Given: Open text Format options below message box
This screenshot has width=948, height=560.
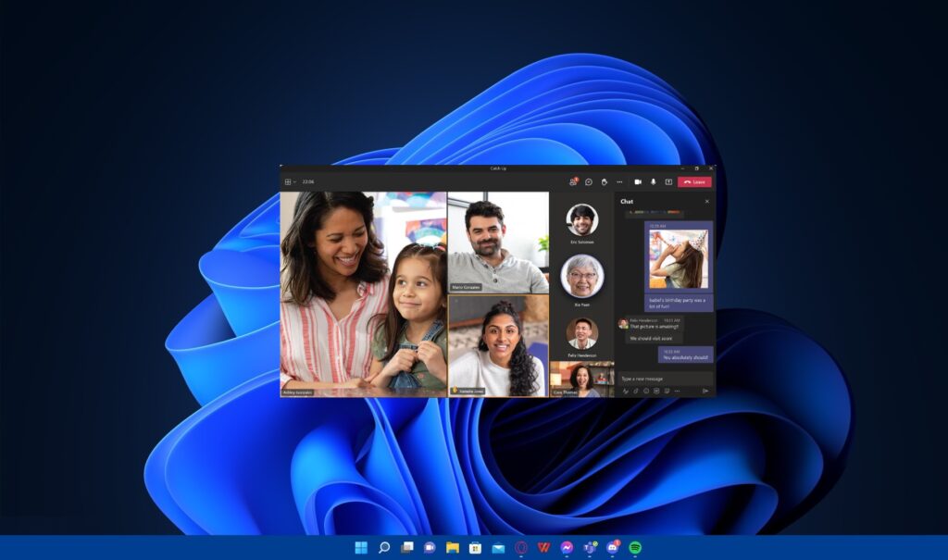Looking at the screenshot, I should pos(625,392).
